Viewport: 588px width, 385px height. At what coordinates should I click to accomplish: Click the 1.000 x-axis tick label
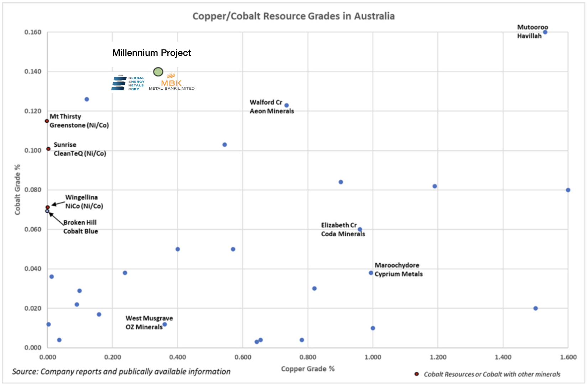point(373,357)
